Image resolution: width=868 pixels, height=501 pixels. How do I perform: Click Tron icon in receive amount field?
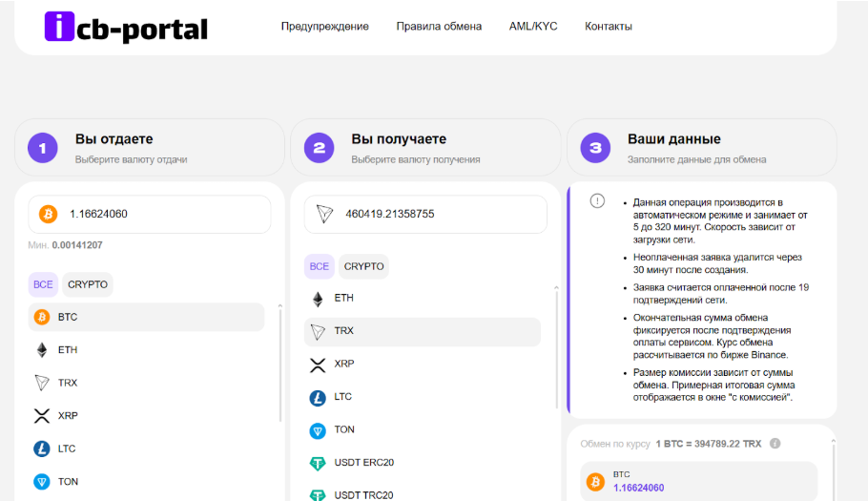pos(324,214)
